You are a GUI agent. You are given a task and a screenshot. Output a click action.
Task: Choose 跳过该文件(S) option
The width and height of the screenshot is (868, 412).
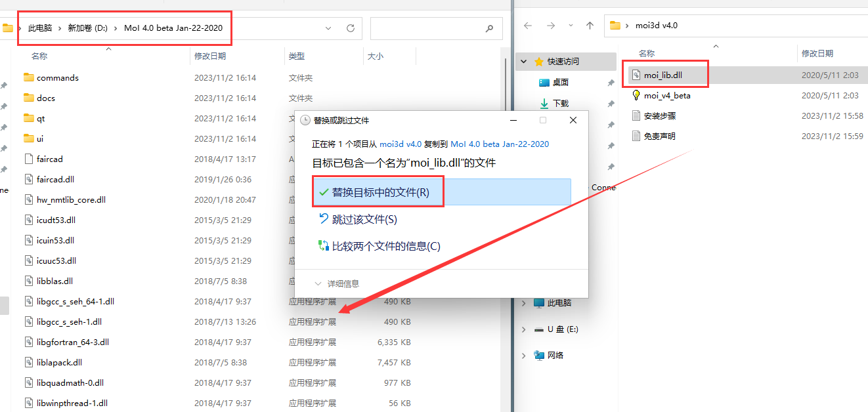(364, 219)
